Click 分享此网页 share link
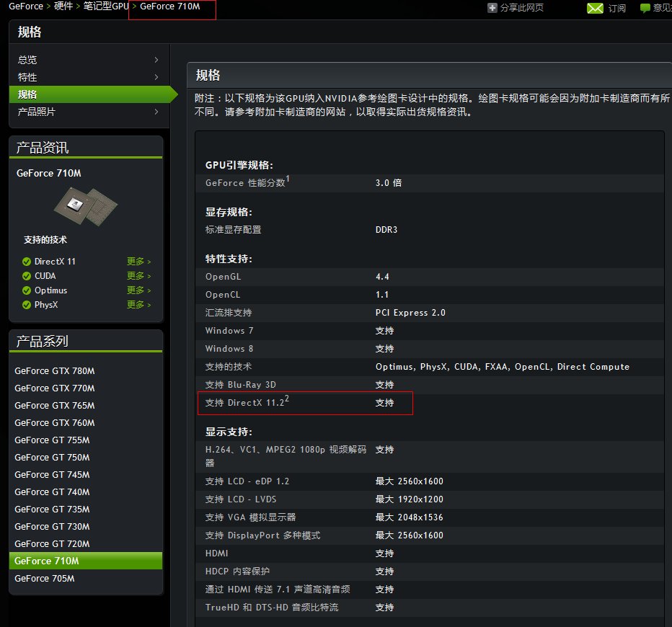Screen dimensions: 672x627 pos(521,8)
